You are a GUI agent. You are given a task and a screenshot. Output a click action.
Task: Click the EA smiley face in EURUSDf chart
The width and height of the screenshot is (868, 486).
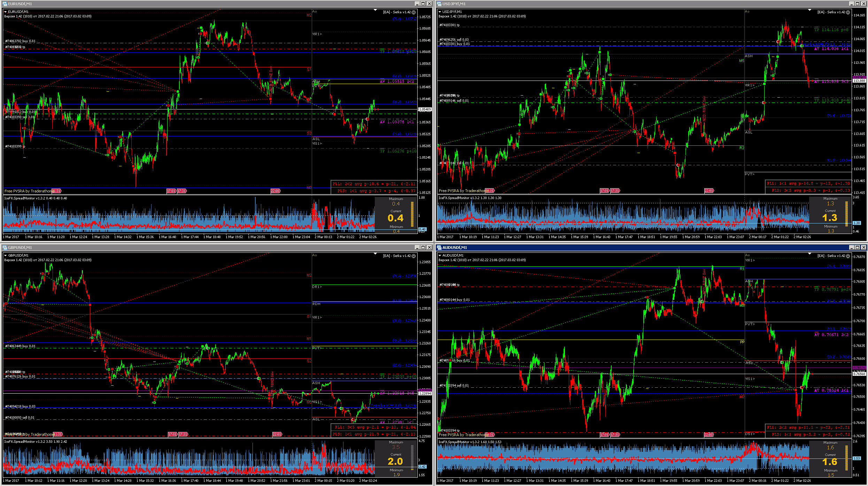click(414, 12)
